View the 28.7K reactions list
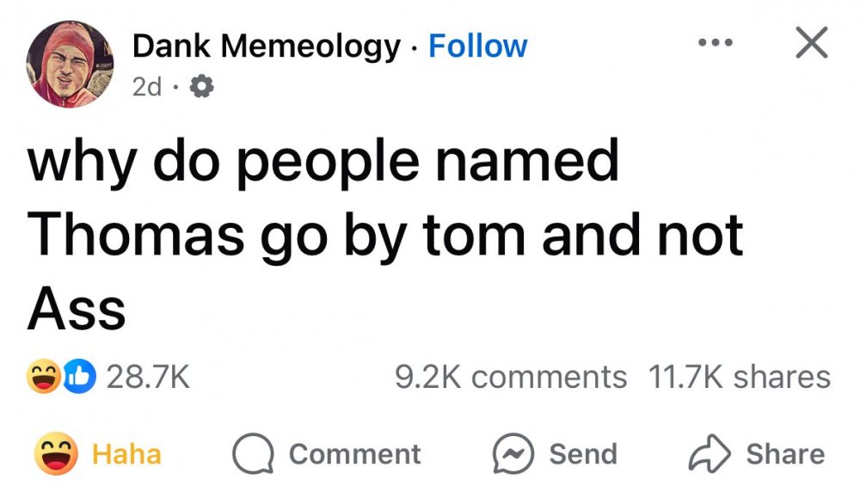Image resolution: width=860 pixels, height=504 pixels. pyautogui.click(x=146, y=377)
